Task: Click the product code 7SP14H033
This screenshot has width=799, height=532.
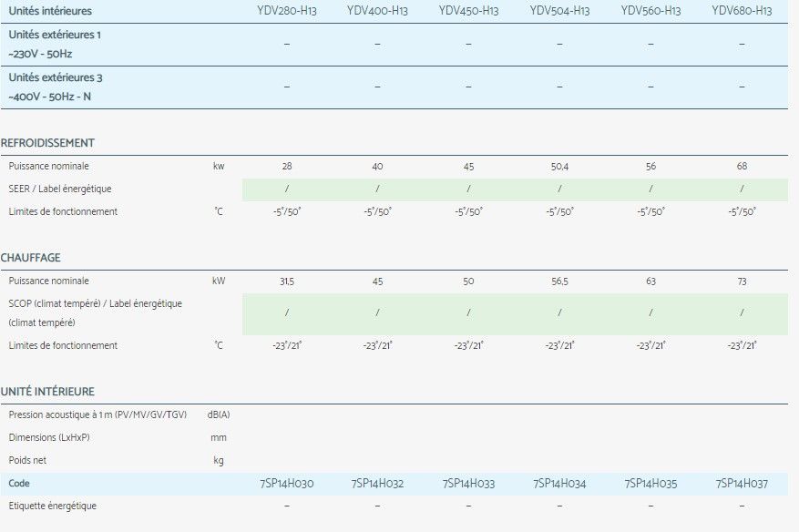Action: coord(468,484)
